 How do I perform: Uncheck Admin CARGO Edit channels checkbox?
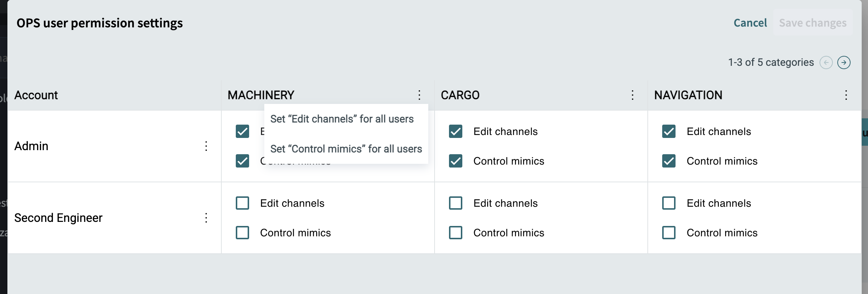click(x=456, y=131)
